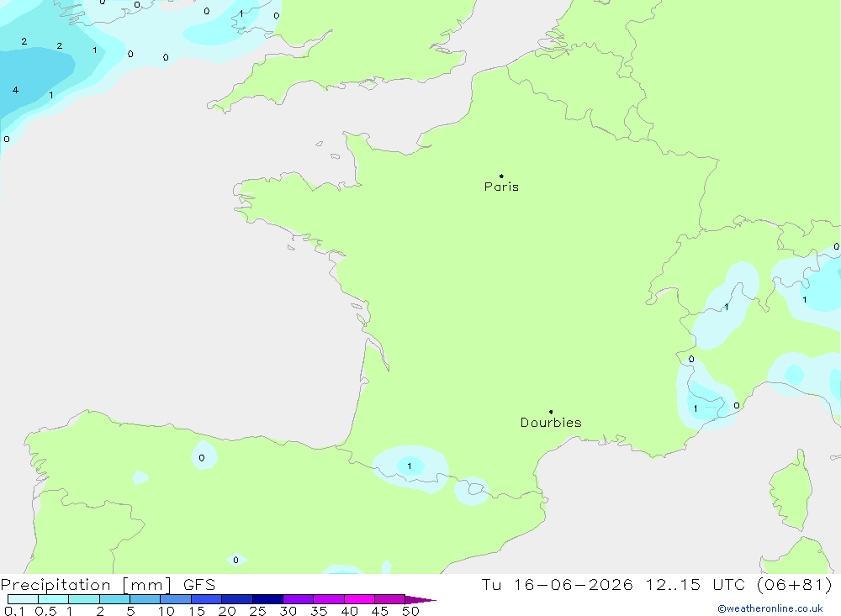Click the GFS model label
Screen dimensions: 841x616
pos(199,585)
